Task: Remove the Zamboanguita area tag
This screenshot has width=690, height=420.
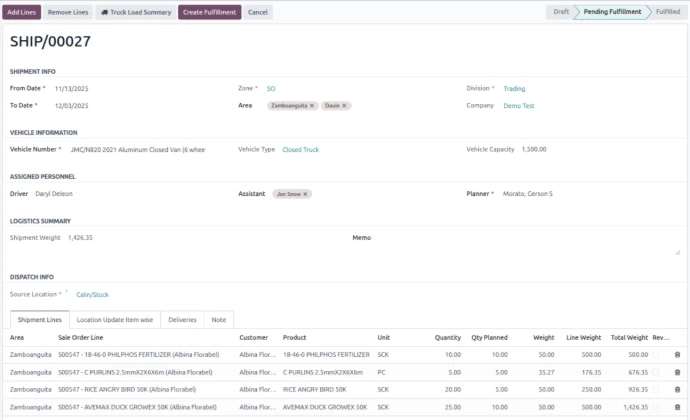Action: [312, 105]
